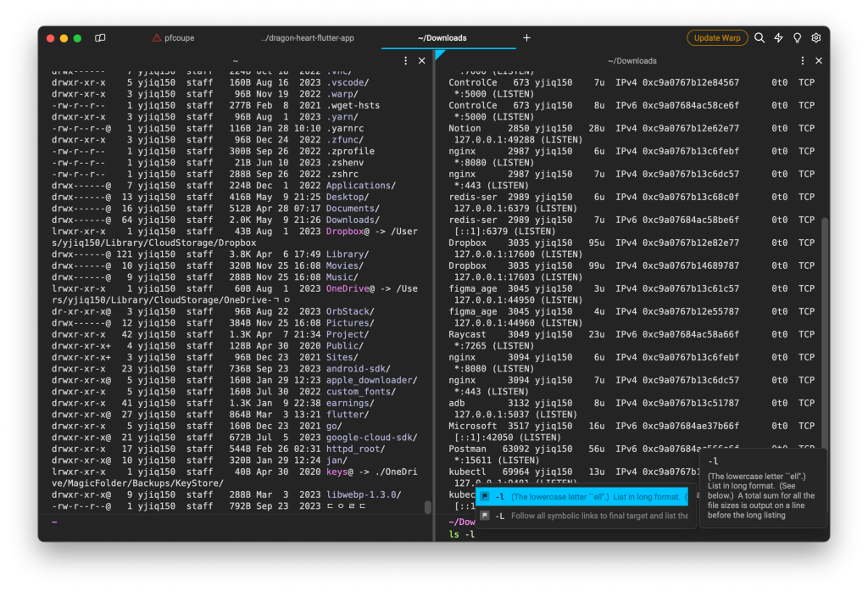This screenshot has height=592, width=868.
Task: Click the left pane scrollbar thumb
Action: [x=428, y=506]
